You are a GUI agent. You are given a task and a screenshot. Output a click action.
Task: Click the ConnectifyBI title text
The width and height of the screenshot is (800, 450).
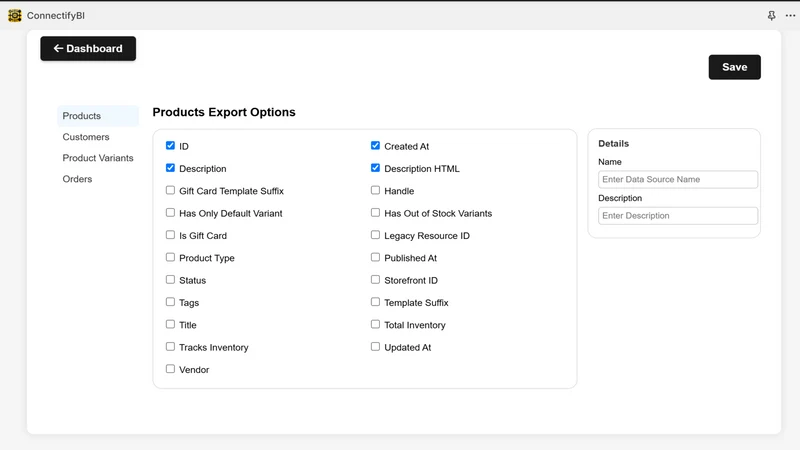[56, 16]
